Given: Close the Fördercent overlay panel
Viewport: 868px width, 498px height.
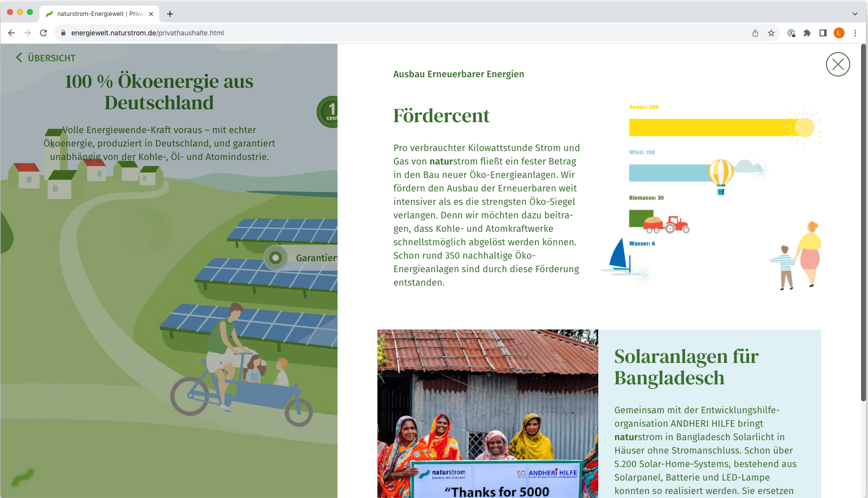Looking at the screenshot, I should [838, 64].
